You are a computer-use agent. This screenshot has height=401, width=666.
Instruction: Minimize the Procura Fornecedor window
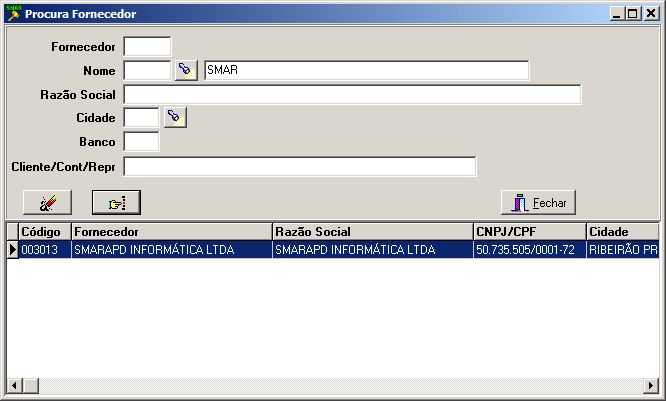point(617,14)
